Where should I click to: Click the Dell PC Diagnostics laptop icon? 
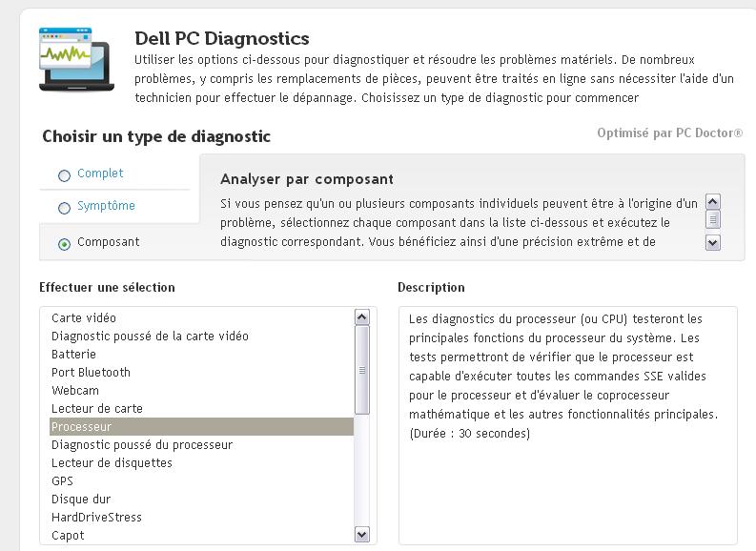[x=76, y=59]
